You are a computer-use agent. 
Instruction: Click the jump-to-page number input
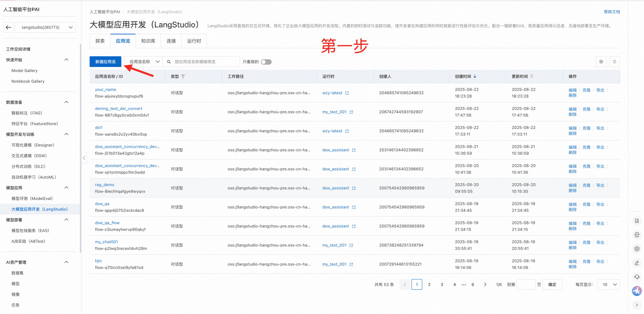pyautogui.click(x=526, y=284)
